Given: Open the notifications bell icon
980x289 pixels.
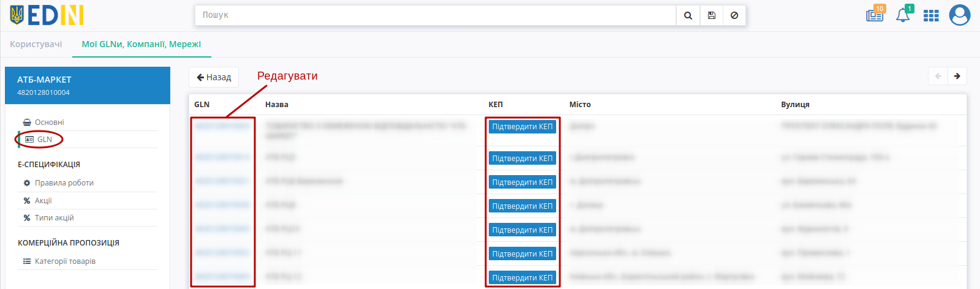Looking at the screenshot, I should point(903,15).
